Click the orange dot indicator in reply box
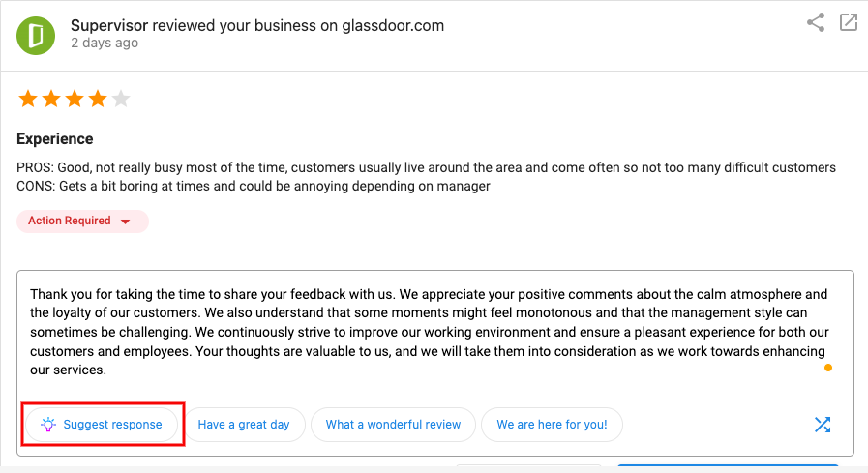Viewport: 868px width, 473px height. coord(828,368)
